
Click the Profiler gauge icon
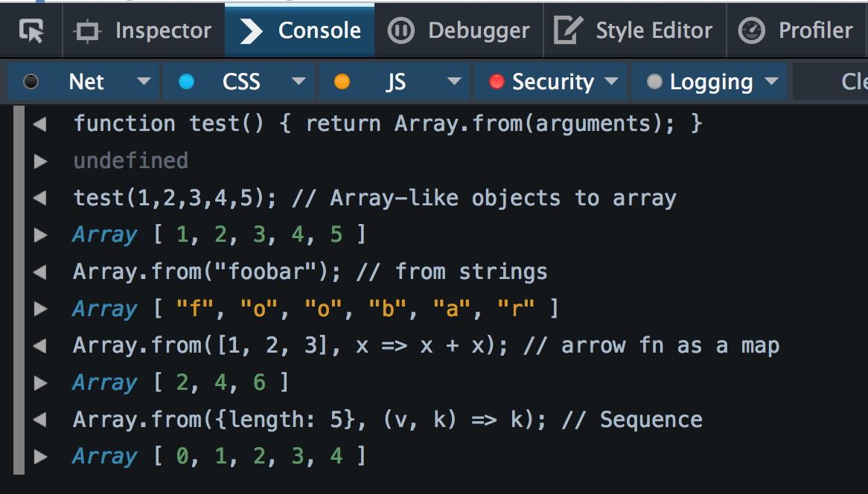(x=752, y=31)
